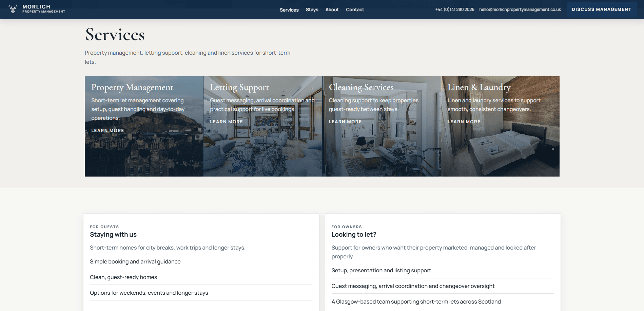Viewport: 644px width, 311px height.
Task: Click the Simple booking and arrival guidance item
Action: coord(135,261)
